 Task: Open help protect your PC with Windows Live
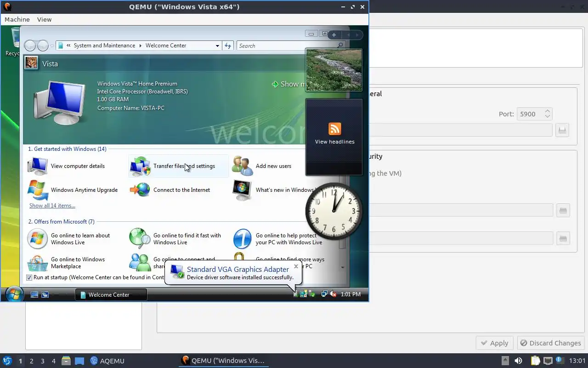pyautogui.click(x=278, y=239)
